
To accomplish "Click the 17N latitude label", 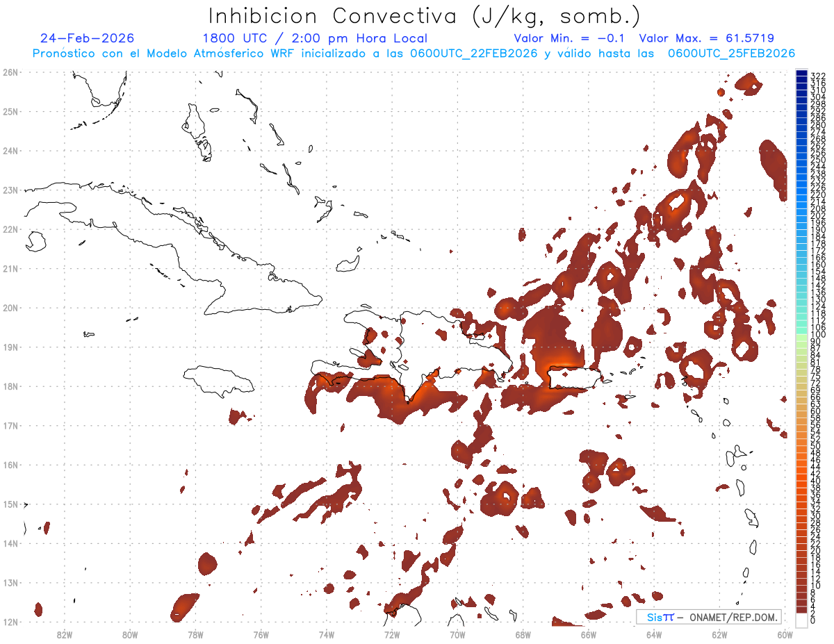I will tap(10, 425).
